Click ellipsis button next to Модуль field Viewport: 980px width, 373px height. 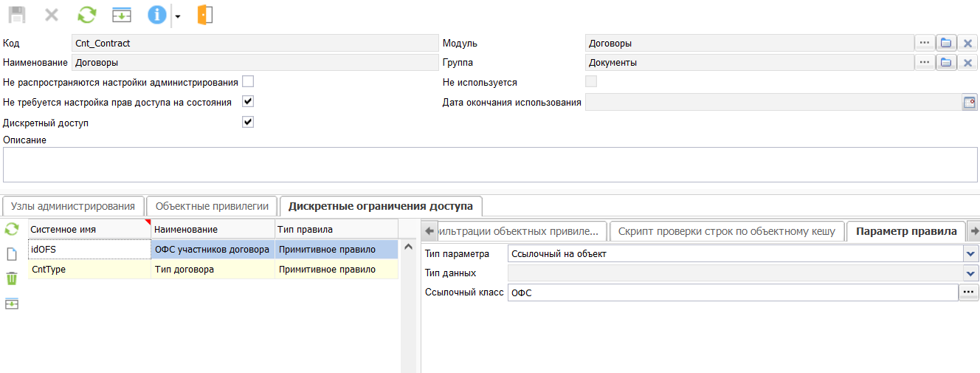925,44
